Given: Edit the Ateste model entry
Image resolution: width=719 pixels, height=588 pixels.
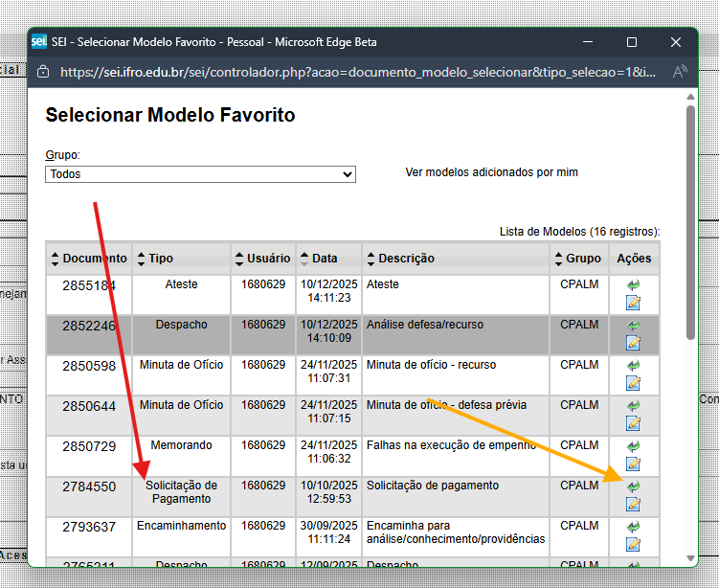Looking at the screenshot, I should (633, 303).
